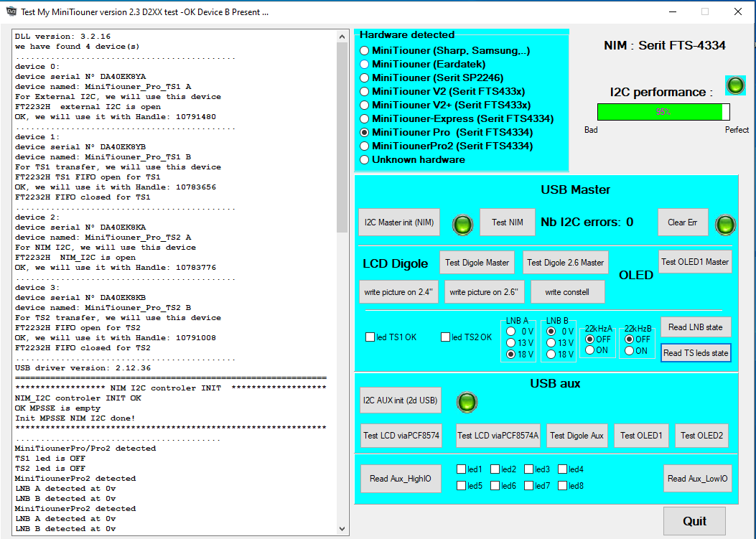This screenshot has width=756, height=539.
Task: Toggle the led8 checkbox
Action: [x=563, y=485]
